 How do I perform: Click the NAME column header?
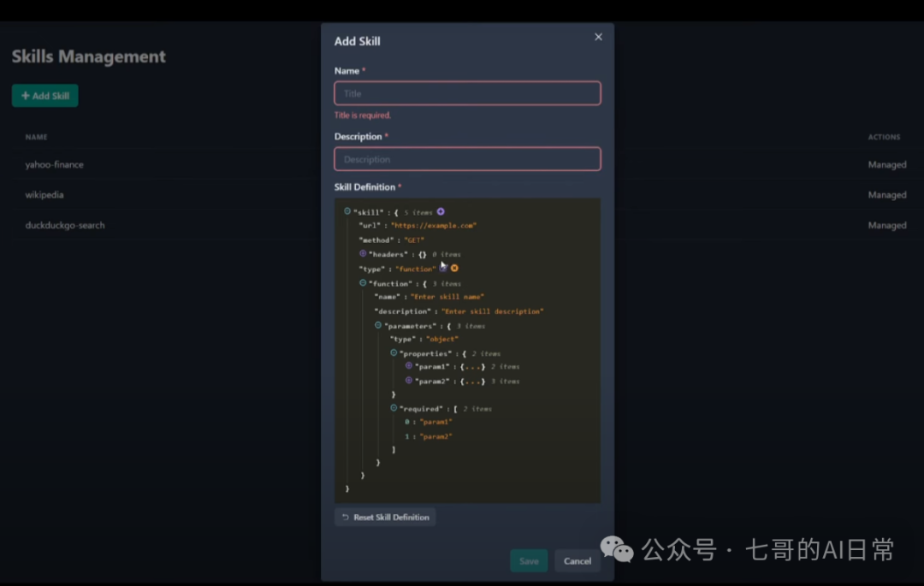pyautogui.click(x=36, y=137)
